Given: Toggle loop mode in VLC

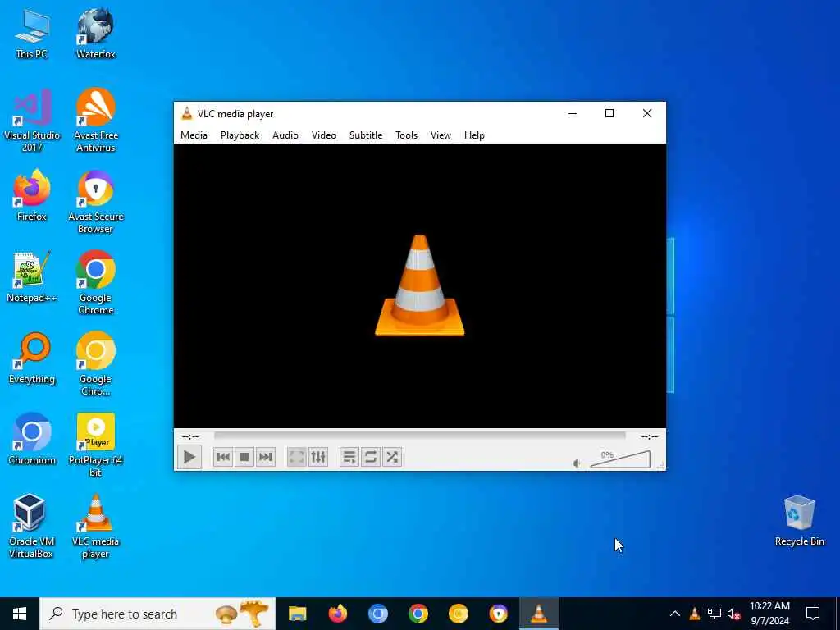Looking at the screenshot, I should [x=371, y=457].
